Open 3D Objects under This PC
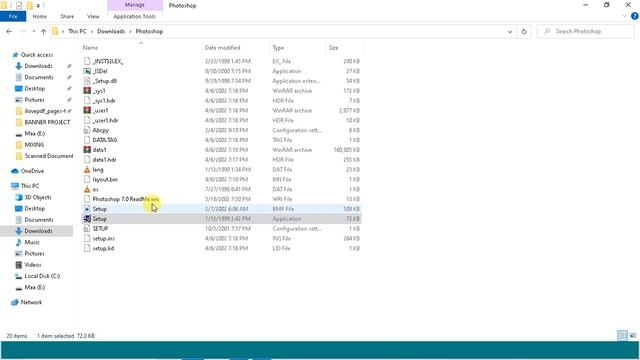Image resolution: width=640 pixels, height=360 pixels. [38, 197]
